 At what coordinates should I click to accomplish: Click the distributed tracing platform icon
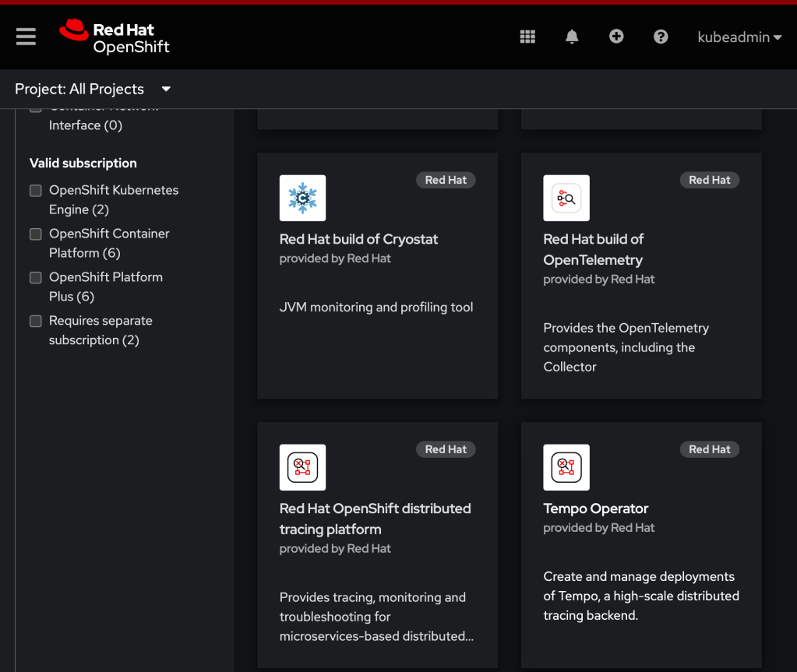pyautogui.click(x=302, y=467)
